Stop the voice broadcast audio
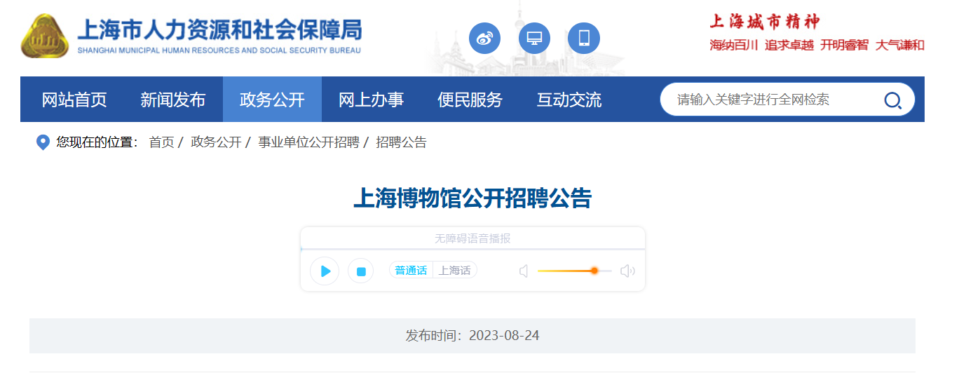The height and width of the screenshot is (373, 980). (x=361, y=271)
